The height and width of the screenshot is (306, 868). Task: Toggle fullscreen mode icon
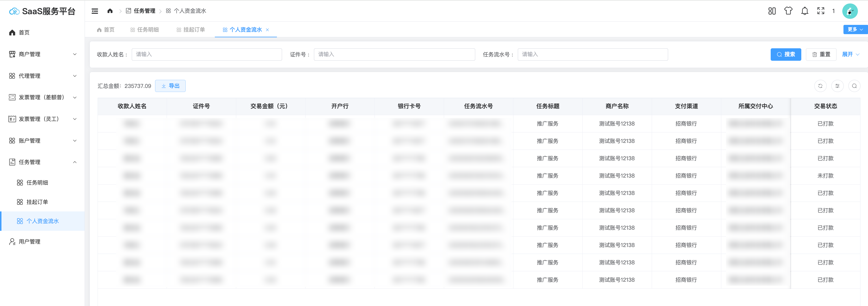click(x=820, y=11)
